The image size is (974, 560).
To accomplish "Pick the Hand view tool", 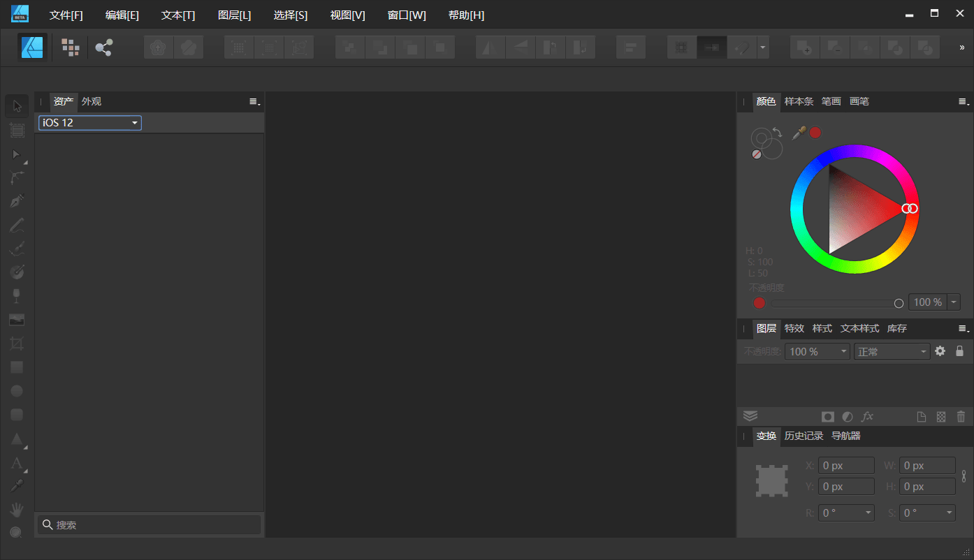I will (x=17, y=510).
